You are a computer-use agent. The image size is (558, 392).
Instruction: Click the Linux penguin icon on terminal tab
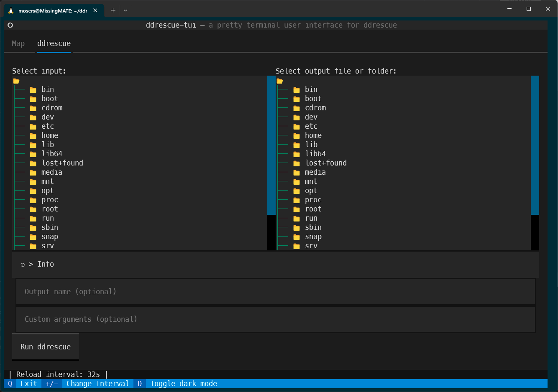11,11
